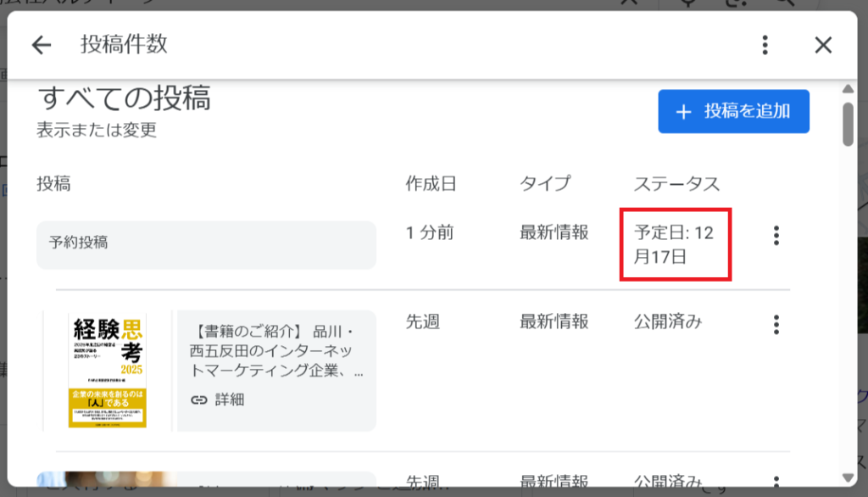Screen dimensions: 868x497
Task: Close the 投稿件数 dialog
Action: pyautogui.click(x=823, y=45)
